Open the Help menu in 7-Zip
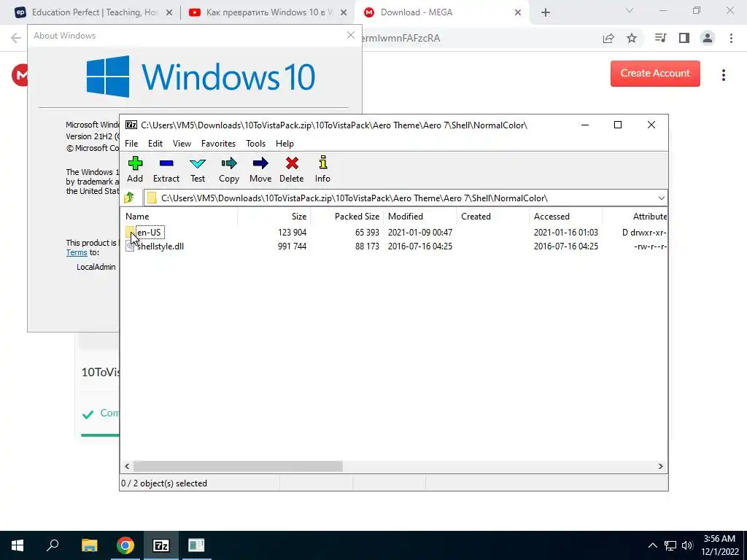The width and height of the screenshot is (747, 560). tap(285, 144)
